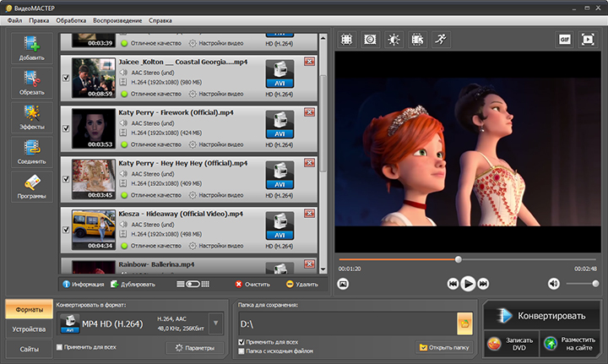The image size is (608, 364).
Task: Check Применить для всех under the format selector
Action: tap(59, 346)
